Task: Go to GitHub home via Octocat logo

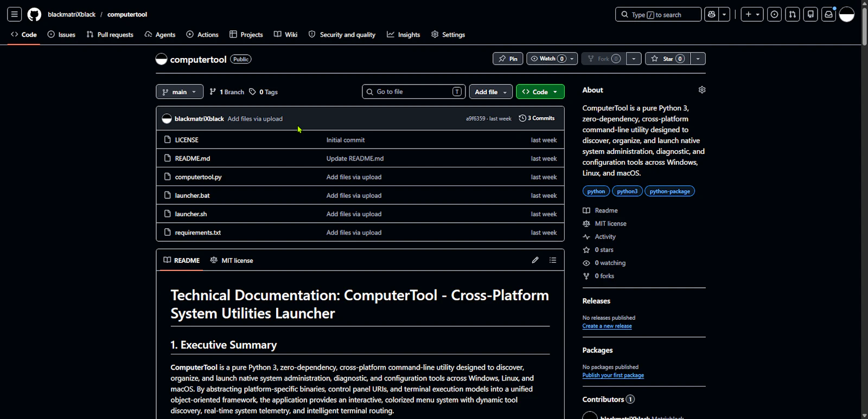Action: point(34,15)
